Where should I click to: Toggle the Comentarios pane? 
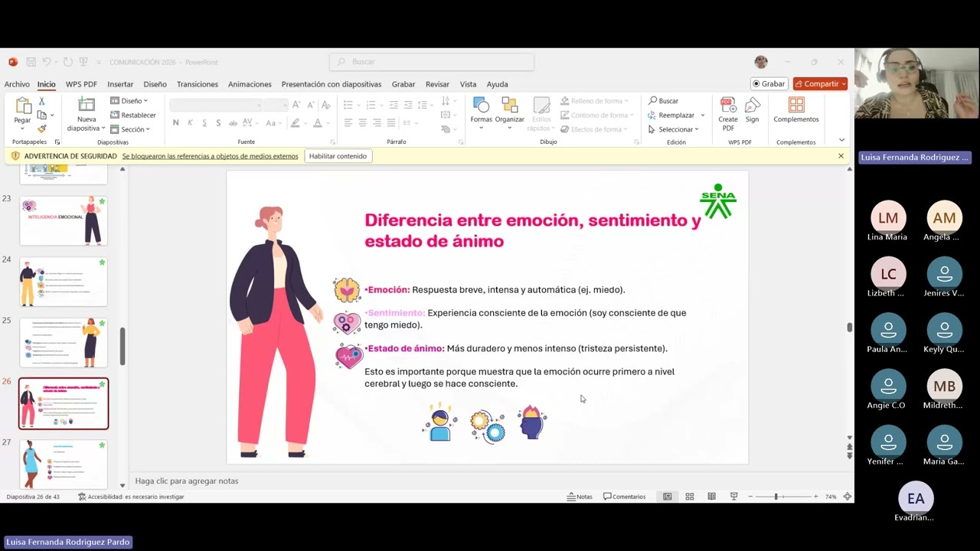point(625,497)
